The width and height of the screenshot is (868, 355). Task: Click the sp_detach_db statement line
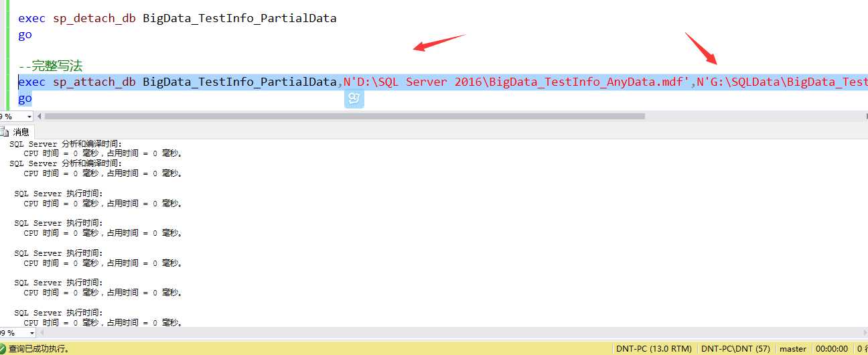coord(177,18)
